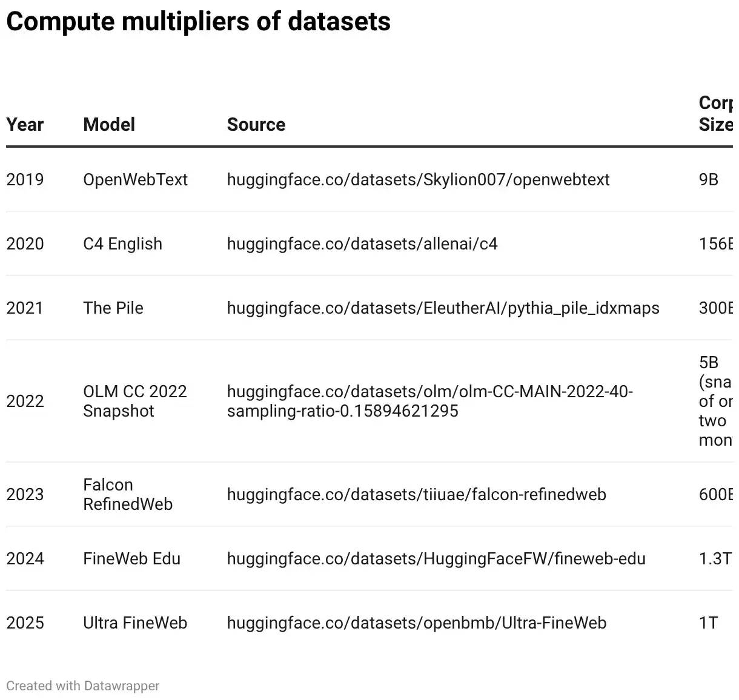
Task: Open the HuggingFaceFW/fineweb-edu link
Action: [x=436, y=559]
